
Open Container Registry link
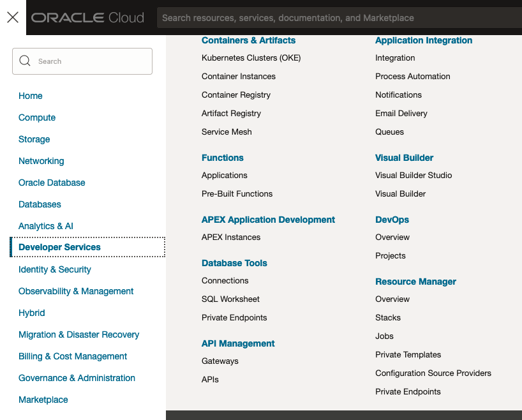tap(236, 94)
